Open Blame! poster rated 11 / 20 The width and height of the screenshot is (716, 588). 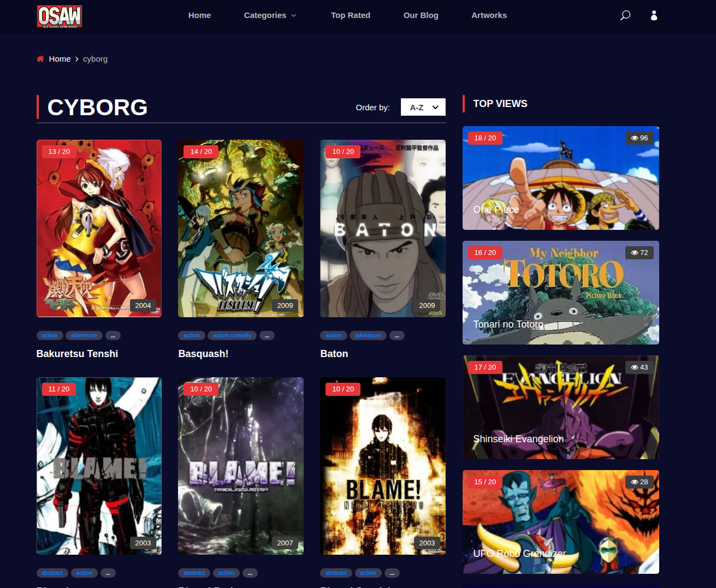point(99,466)
